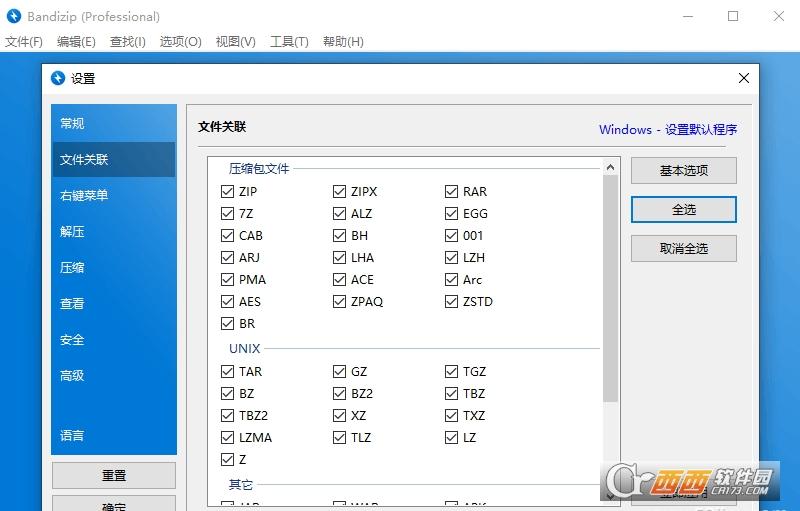
Task: Click the settings dialog Bandizip icon
Action: 58,78
